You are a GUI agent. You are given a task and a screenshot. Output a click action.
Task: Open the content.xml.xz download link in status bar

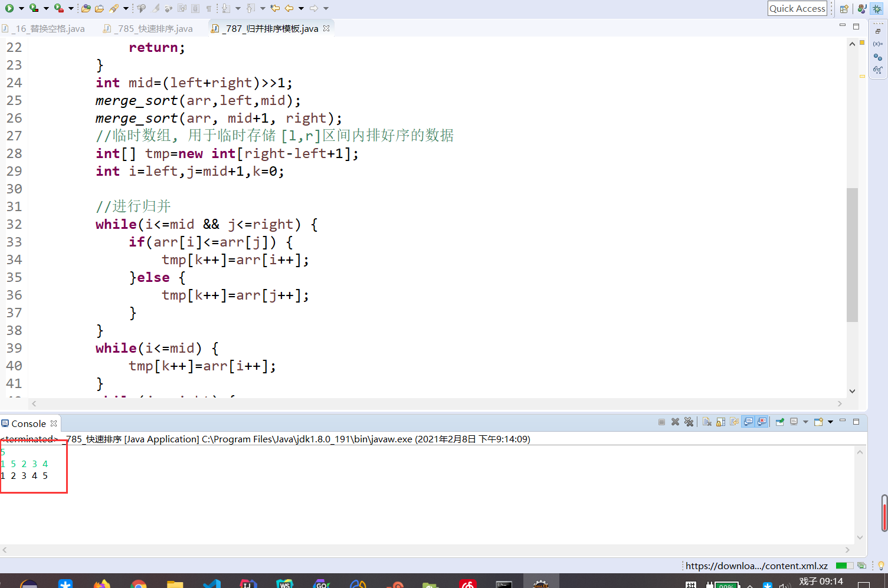tap(757, 566)
